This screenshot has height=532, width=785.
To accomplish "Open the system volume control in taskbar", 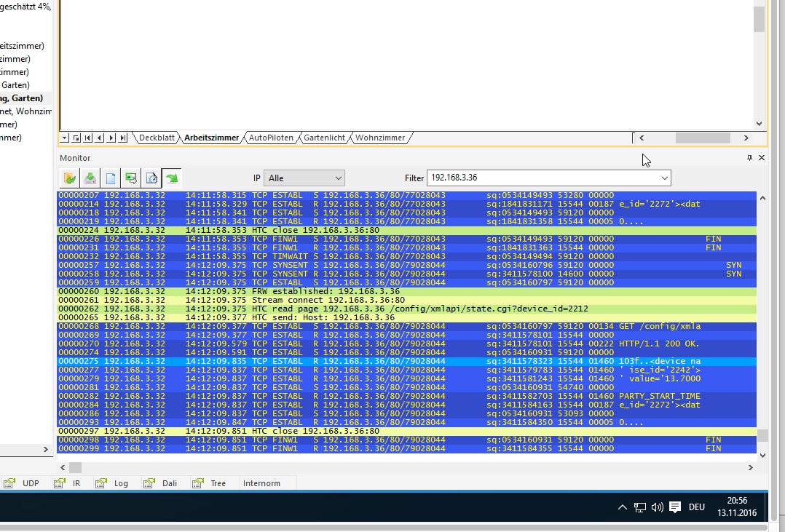I will 658,507.
